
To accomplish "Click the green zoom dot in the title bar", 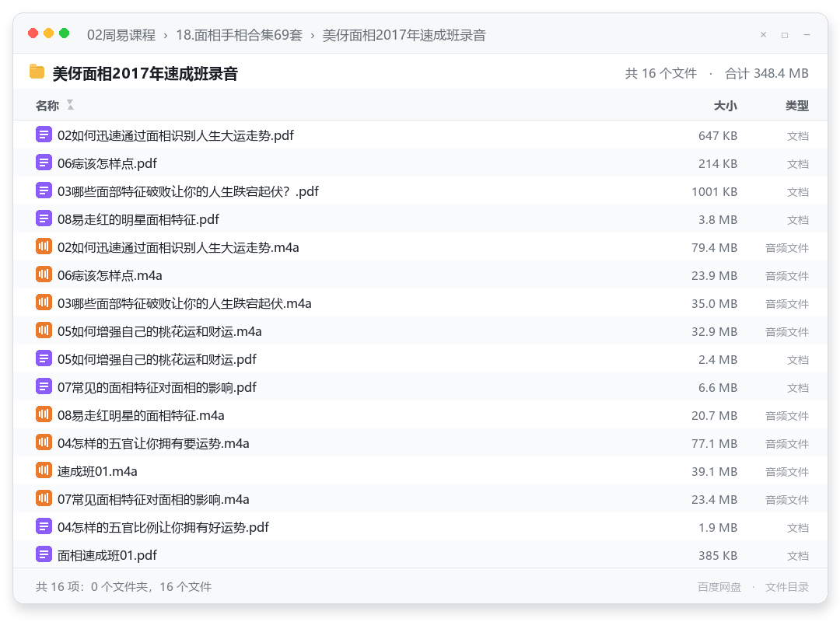I will 65,33.
